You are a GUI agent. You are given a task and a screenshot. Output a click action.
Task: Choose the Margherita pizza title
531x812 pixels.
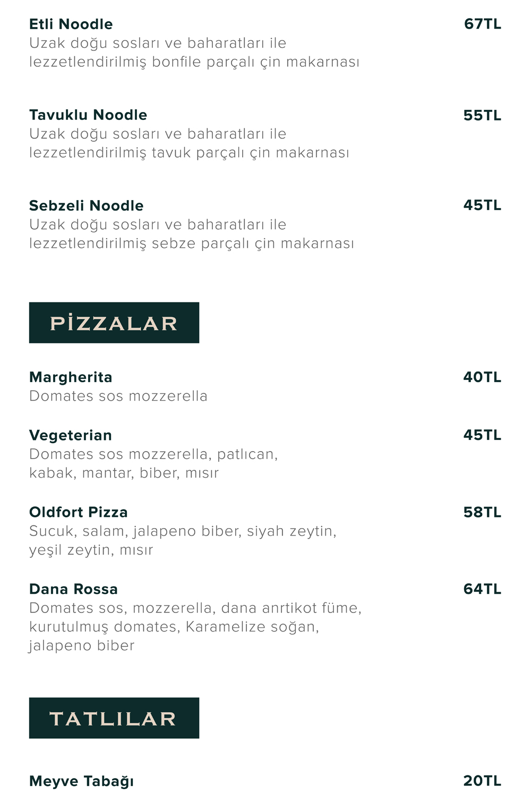tap(71, 377)
